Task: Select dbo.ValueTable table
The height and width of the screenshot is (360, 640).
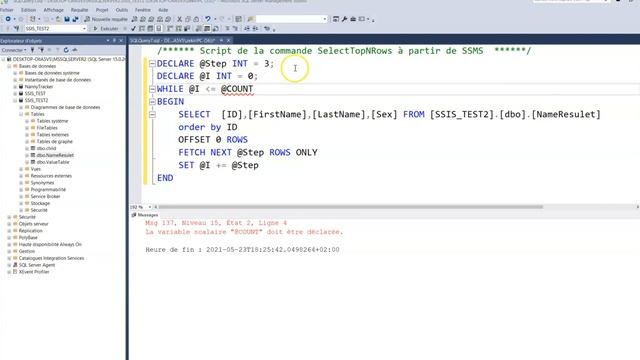Action: (x=53, y=162)
